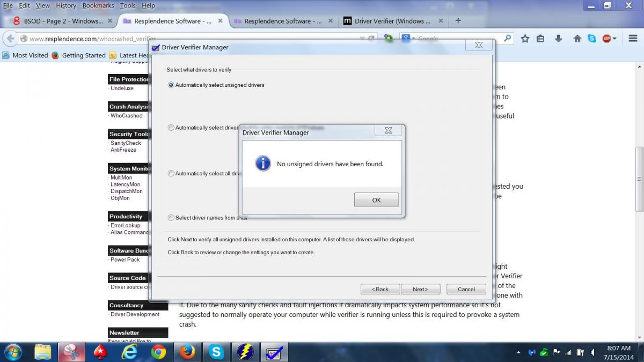Open a new Firefox tab with the plus button
Screen dimensions: 644x362
tap(458, 20)
